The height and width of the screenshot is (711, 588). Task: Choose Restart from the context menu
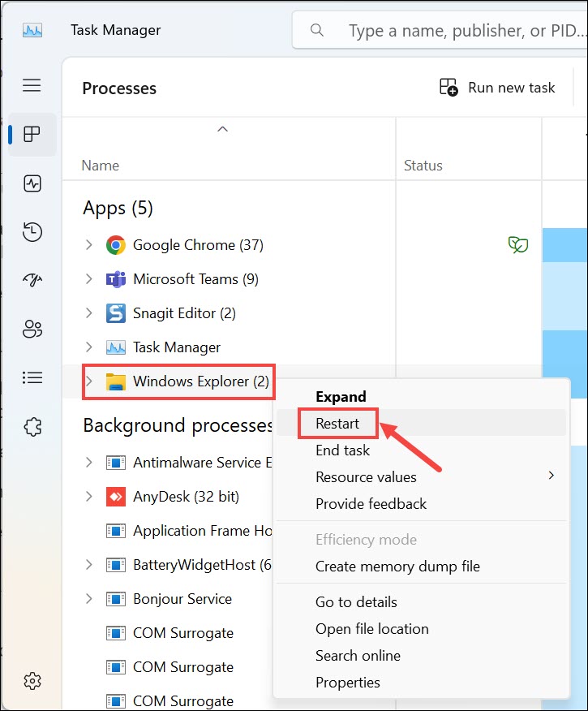pyautogui.click(x=337, y=423)
